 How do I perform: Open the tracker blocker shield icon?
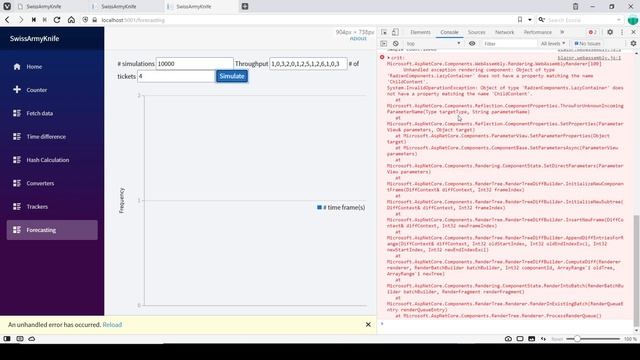coord(85,20)
